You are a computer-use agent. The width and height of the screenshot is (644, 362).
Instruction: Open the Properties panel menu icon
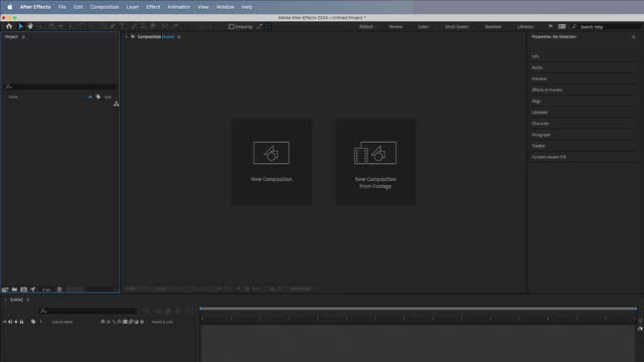[x=634, y=37]
